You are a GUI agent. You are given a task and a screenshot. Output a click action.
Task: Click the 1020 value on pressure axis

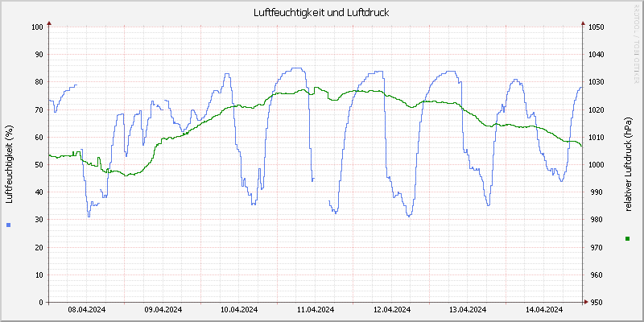point(596,109)
